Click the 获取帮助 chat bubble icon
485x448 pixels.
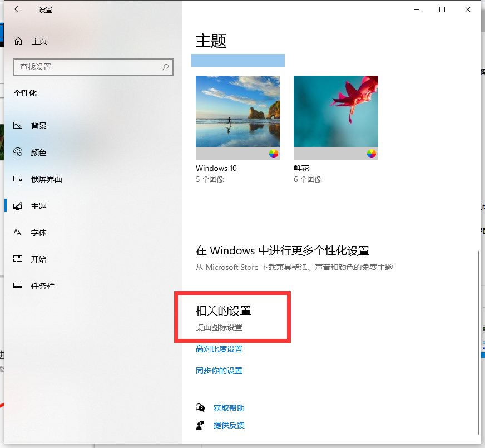200,408
